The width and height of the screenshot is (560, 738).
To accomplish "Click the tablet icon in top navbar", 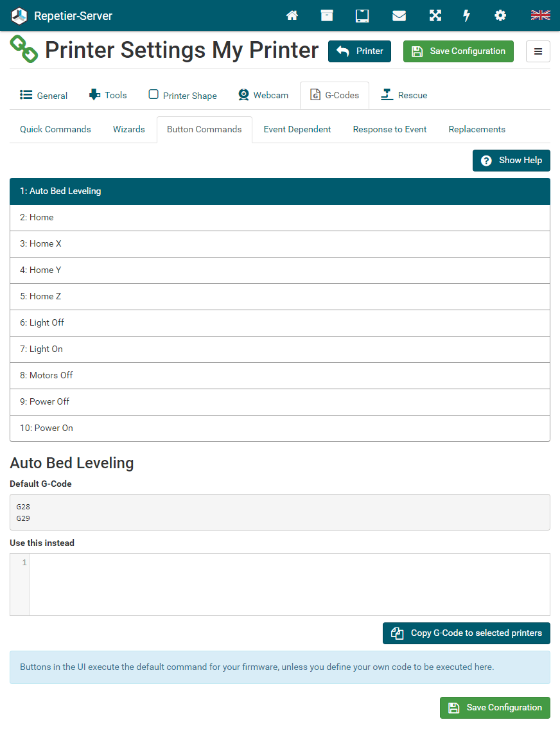I will tap(362, 15).
